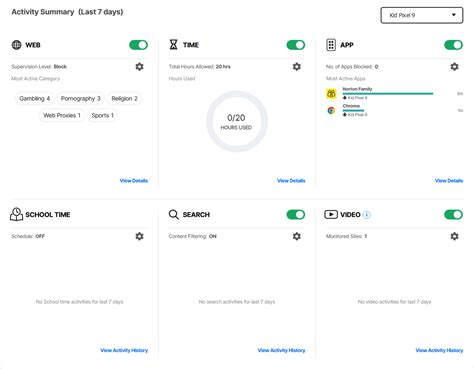Toggle Search supervision off
This screenshot has width=474, height=369.
click(x=296, y=215)
